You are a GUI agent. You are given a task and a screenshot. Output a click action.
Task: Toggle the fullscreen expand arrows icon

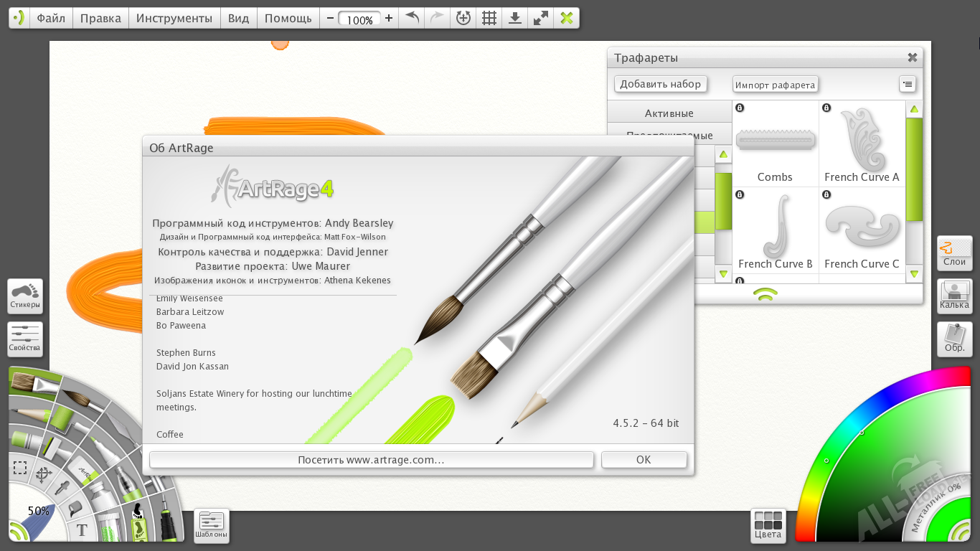tap(540, 19)
